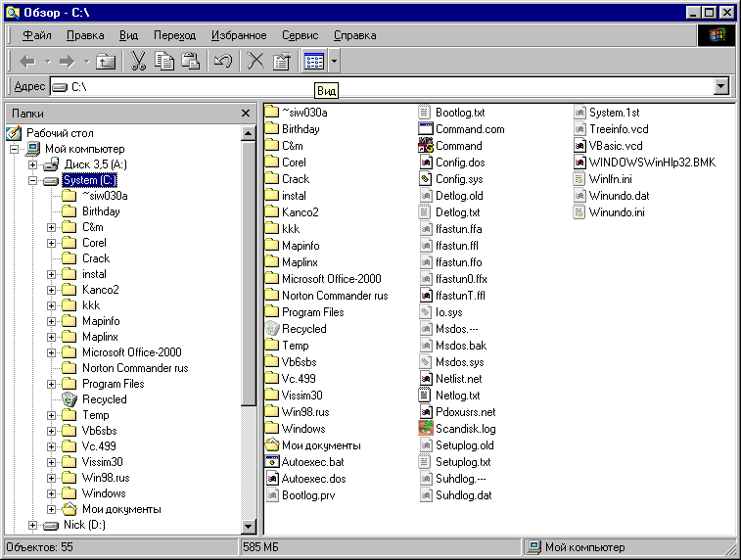This screenshot has height=560, width=741.
Task: Click the Cut scissors icon
Action: pyautogui.click(x=138, y=62)
